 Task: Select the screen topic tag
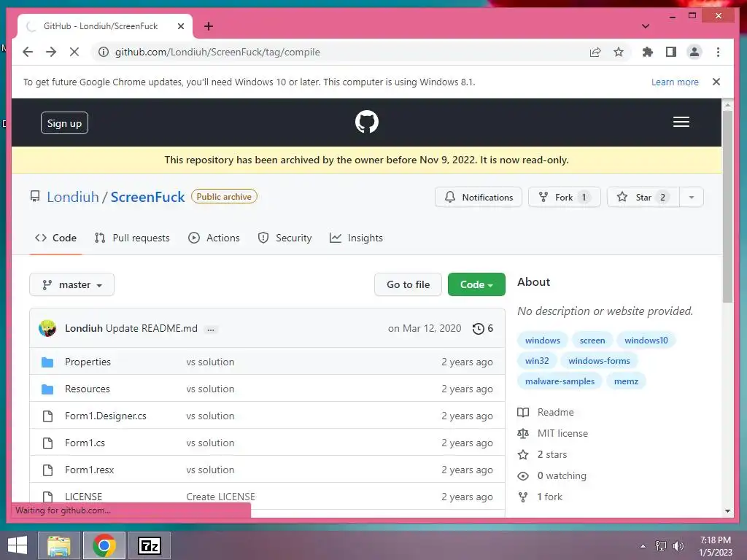pyautogui.click(x=592, y=341)
